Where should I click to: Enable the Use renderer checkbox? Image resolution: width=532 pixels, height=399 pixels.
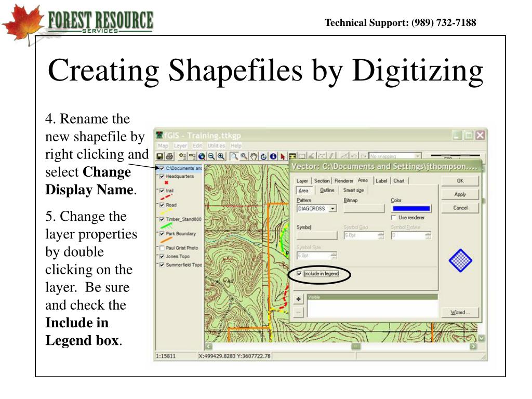coord(394,218)
